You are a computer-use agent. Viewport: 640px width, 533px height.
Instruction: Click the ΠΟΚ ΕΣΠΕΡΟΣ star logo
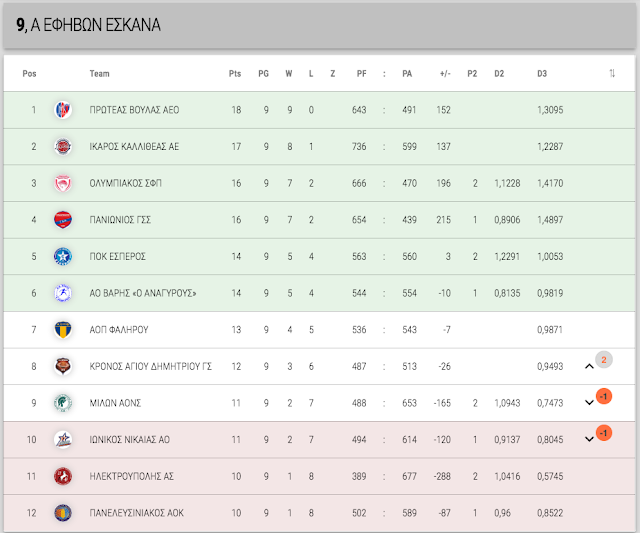63,256
